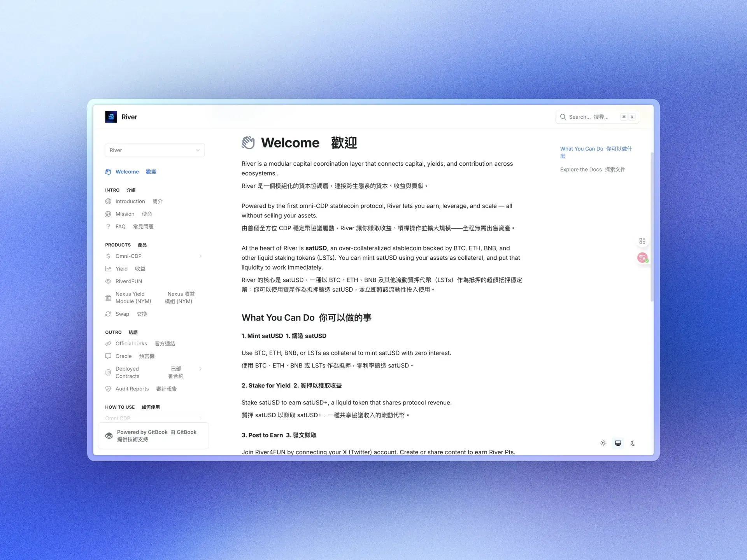
Task: Click the '2. Stake for Yield' heading
Action: (x=291, y=385)
